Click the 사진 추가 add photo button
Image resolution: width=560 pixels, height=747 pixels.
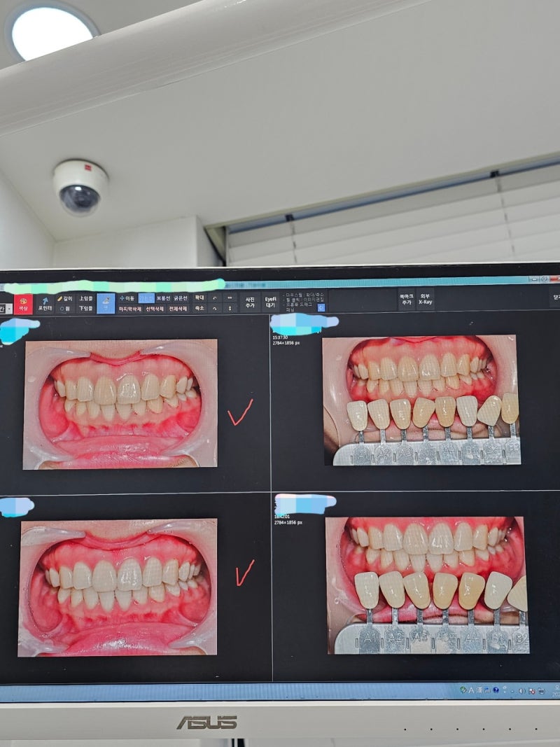coord(250,302)
